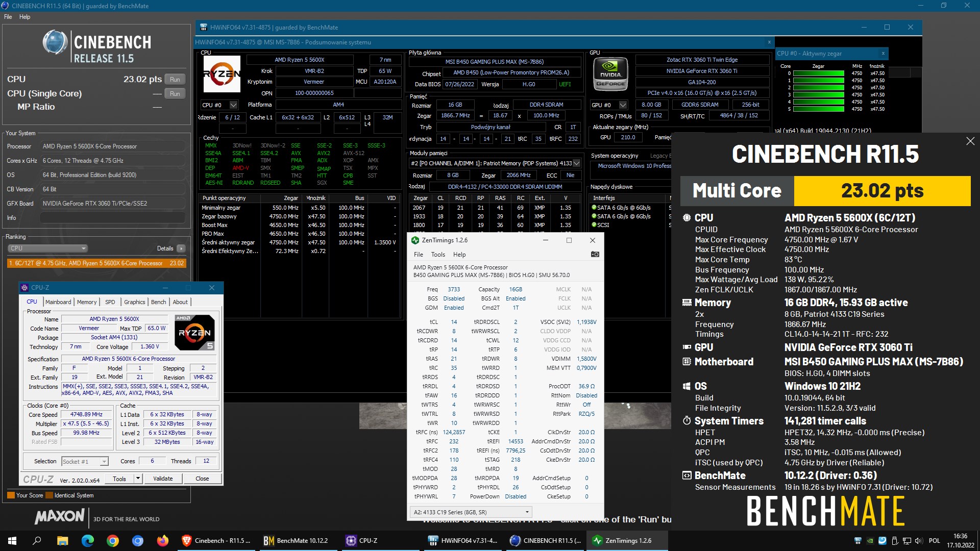
Task: Launch File Explorer from taskbar
Action: coord(62,541)
